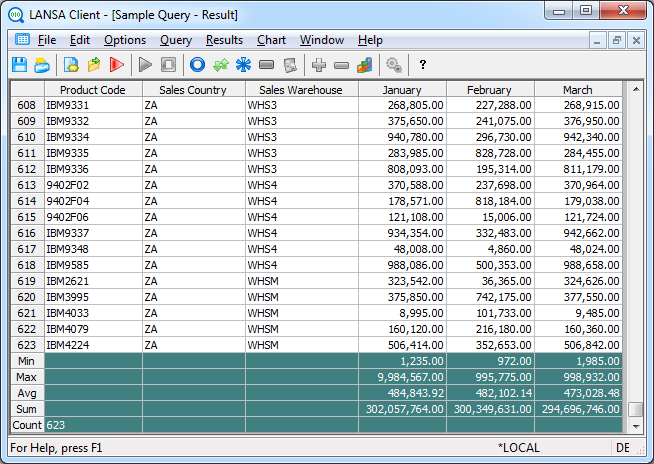Click the gray plus toolbar icon
This screenshot has height=464, width=654.
point(319,65)
